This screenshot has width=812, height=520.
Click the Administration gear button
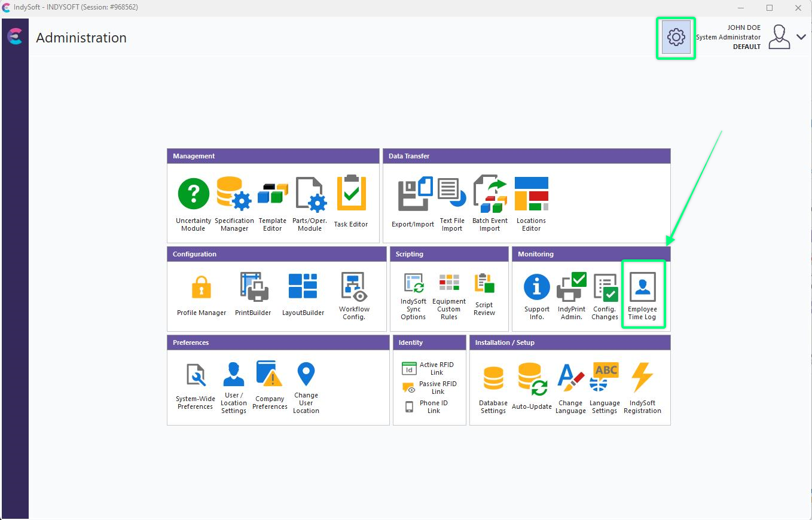click(676, 37)
